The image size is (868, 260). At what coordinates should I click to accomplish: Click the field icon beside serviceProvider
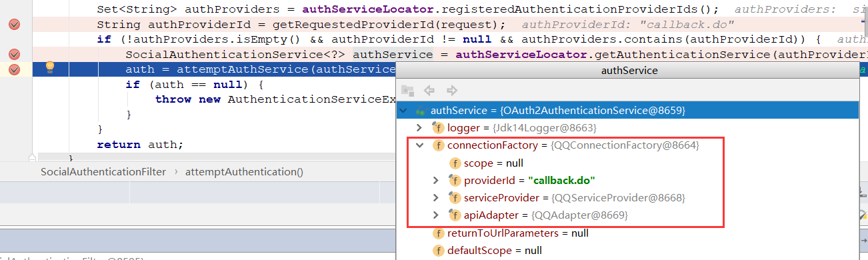(x=455, y=198)
